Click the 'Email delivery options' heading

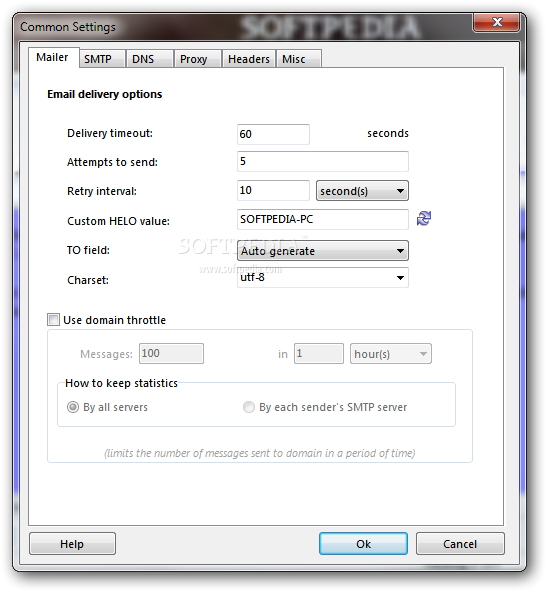[x=105, y=94]
